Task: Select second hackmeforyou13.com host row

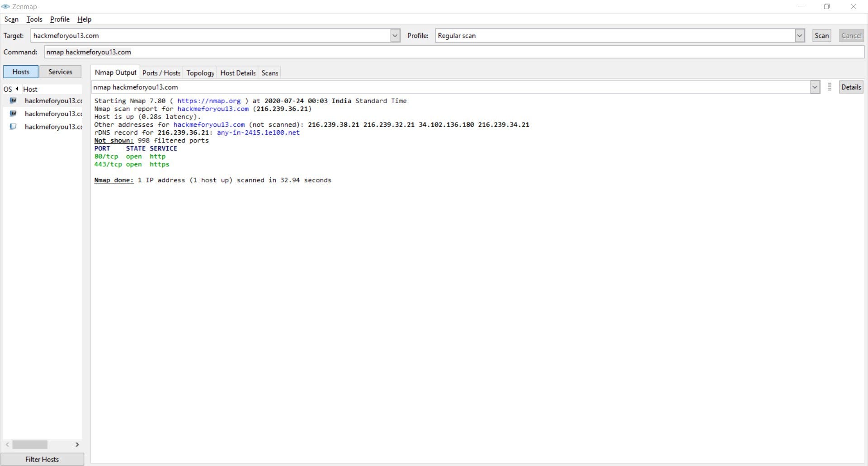Action: click(x=42, y=114)
